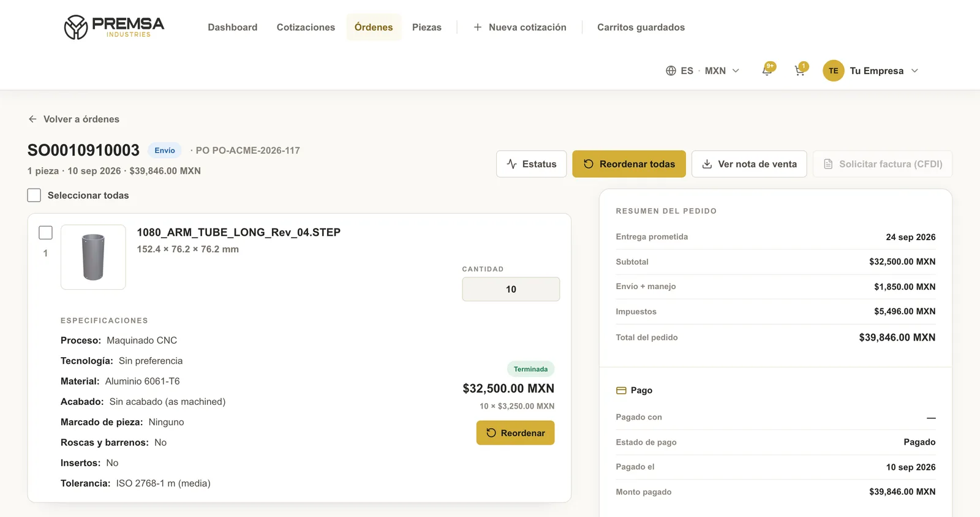Click the Estado de pago value Pagado
The width and height of the screenshot is (980, 517).
[919, 442]
